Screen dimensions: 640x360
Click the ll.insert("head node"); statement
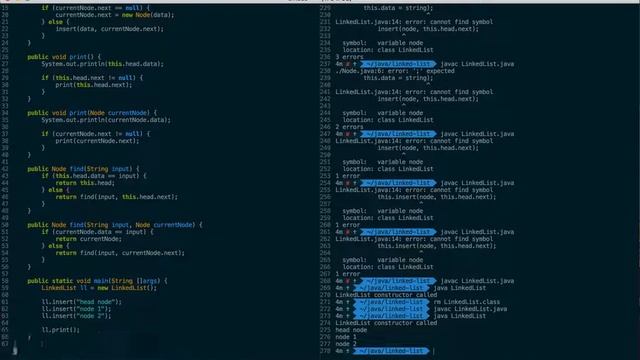click(82, 302)
